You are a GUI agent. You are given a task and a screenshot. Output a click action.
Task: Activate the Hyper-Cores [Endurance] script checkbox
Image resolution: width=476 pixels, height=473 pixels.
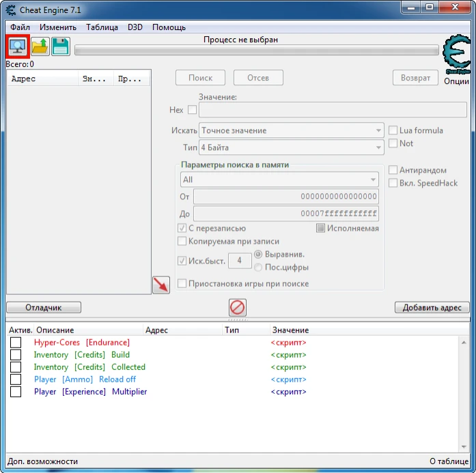coord(16,342)
